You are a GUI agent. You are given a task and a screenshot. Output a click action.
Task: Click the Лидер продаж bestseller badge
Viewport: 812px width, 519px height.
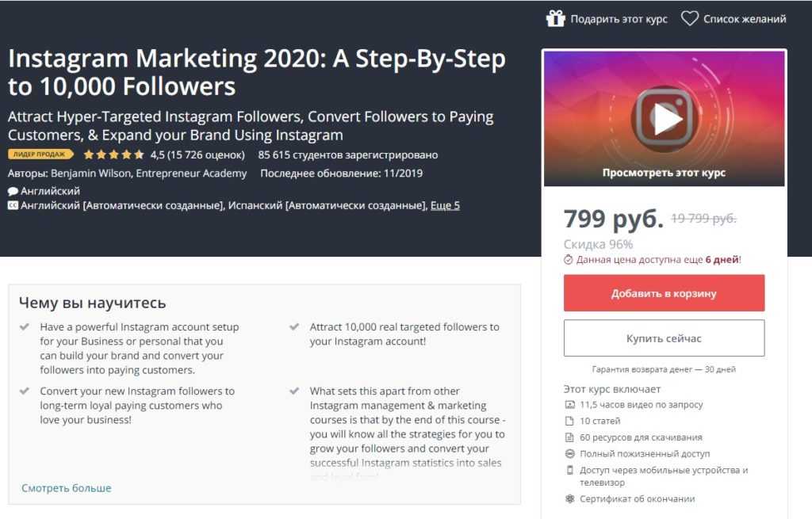(x=40, y=155)
